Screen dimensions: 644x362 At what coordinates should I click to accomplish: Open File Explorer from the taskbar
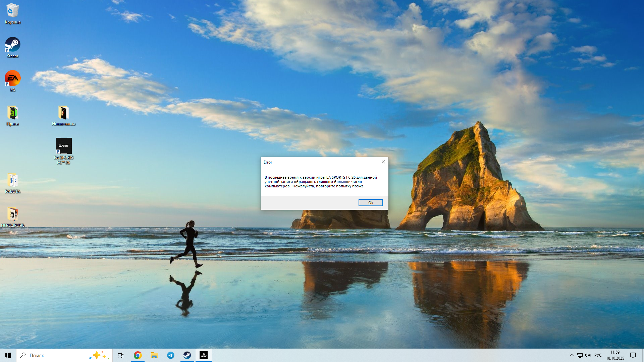(x=154, y=355)
